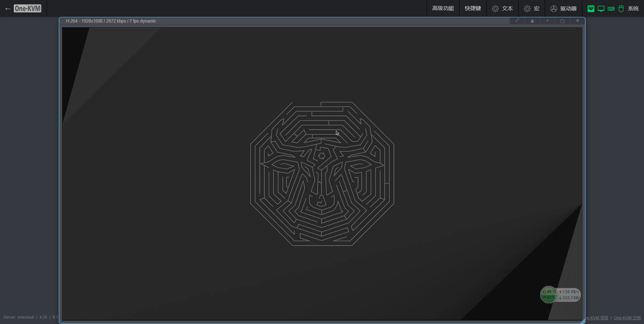Click the CPU memory usage monitor widget
Screen dimensions: 644x324
point(549,294)
